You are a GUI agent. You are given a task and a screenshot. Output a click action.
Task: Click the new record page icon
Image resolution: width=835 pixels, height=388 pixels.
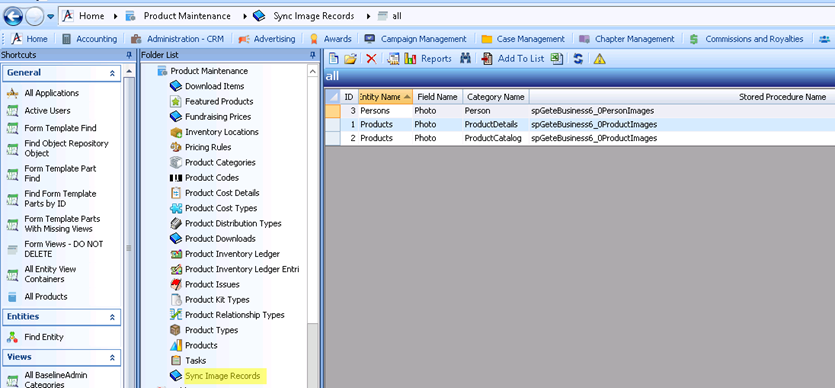[333, 59]
